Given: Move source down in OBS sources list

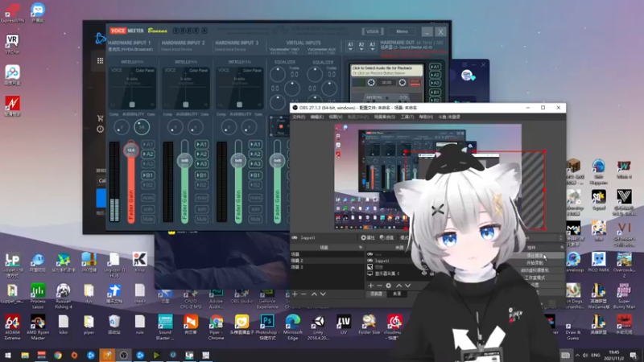Looking at the screenshot, I should point(408,286).
